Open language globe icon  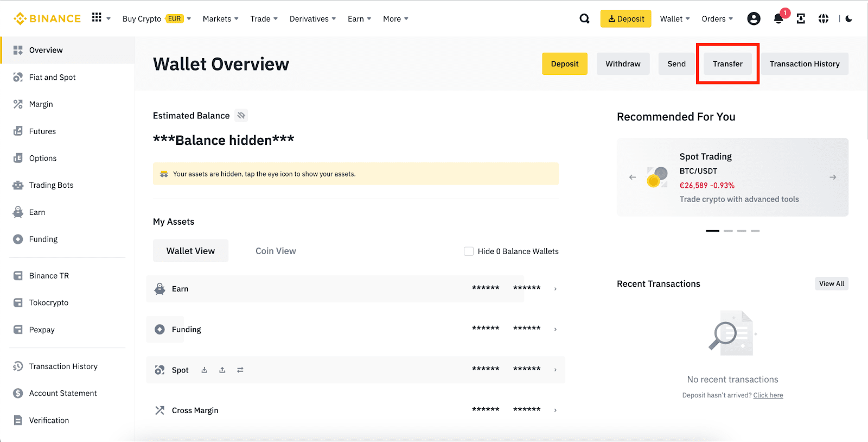tap(824, 18)
